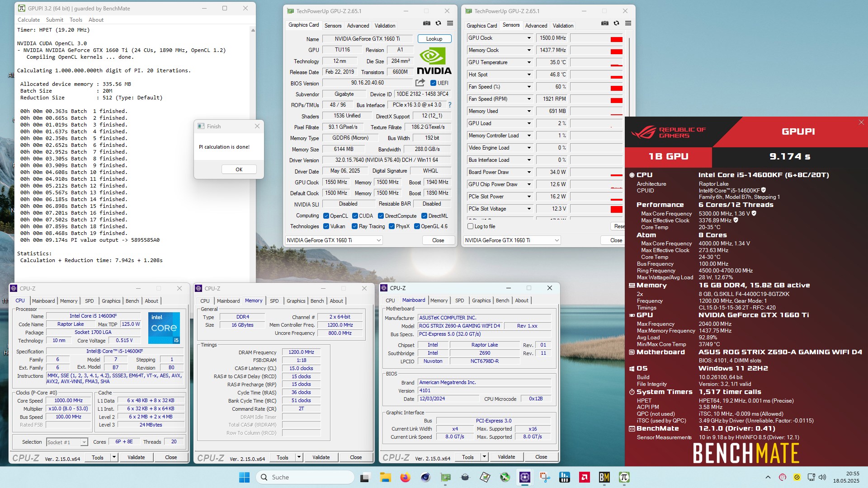Open GPU selector dropdown in Sensors window
The height and width of the screenshot is (488, 868).
512,240
